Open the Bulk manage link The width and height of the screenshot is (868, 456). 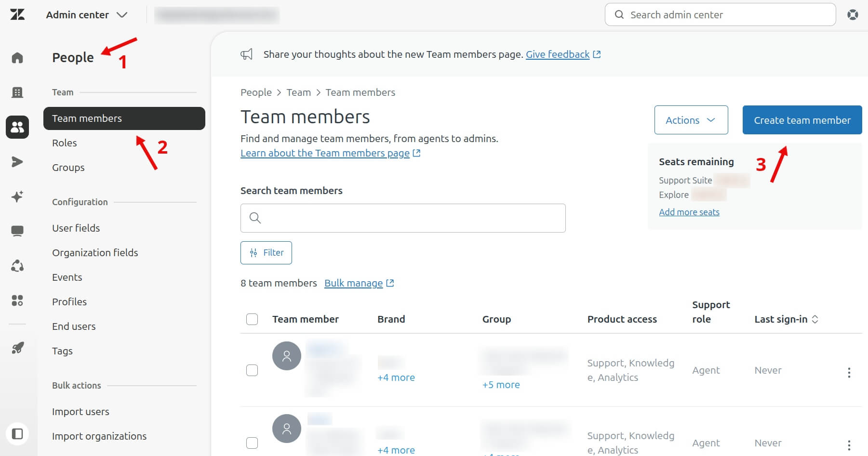click(354, 283)
